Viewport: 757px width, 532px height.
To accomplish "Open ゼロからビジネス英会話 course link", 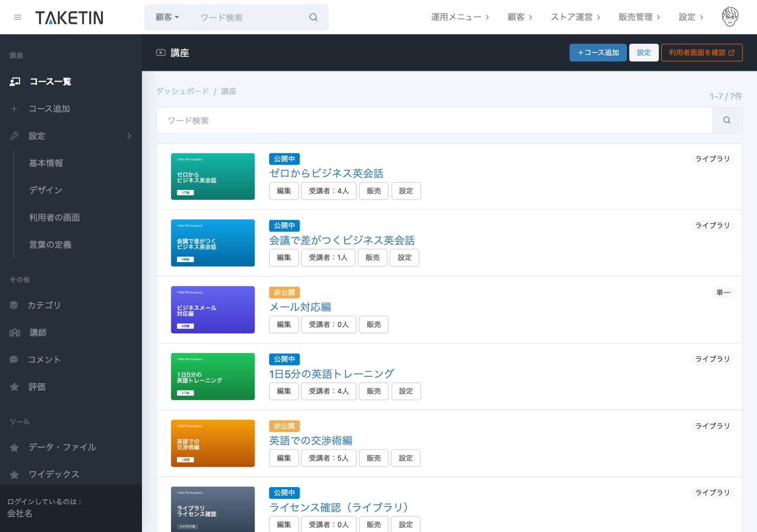I will pyautogui.click(x=326, y=174).
